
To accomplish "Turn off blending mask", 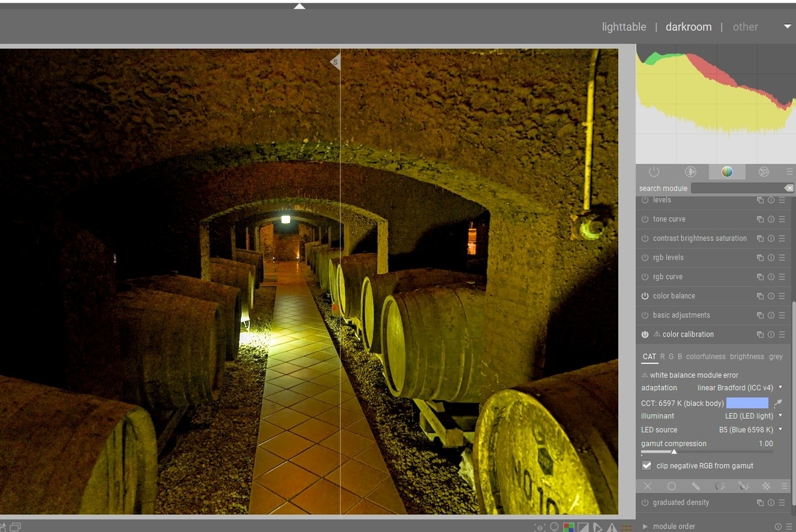I will 648,486.
